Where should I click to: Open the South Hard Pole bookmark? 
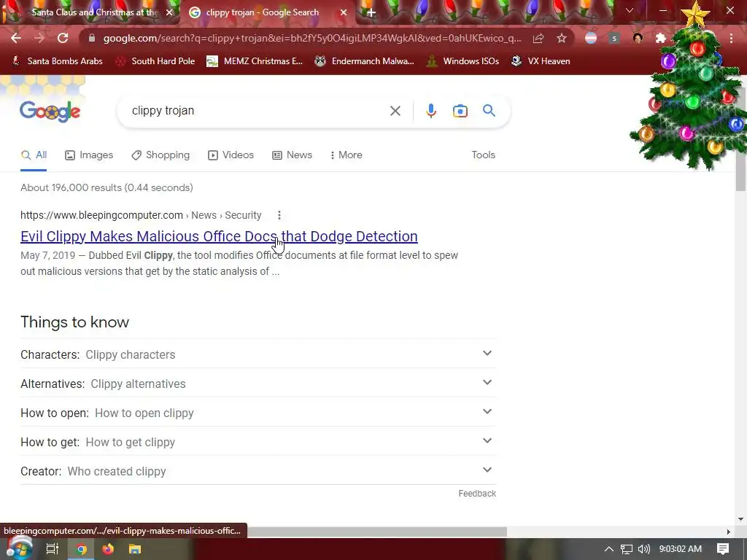coord(155,61)
